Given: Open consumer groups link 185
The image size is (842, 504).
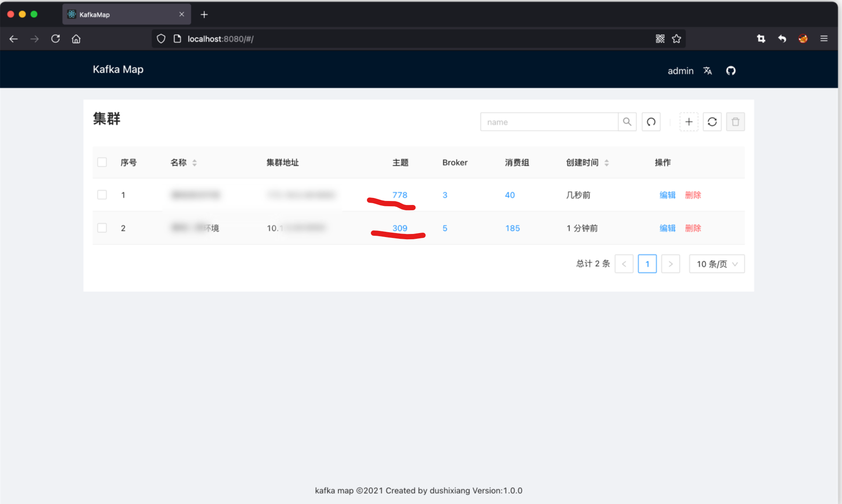Looking at the screenshot, I should tap(513, 228).
